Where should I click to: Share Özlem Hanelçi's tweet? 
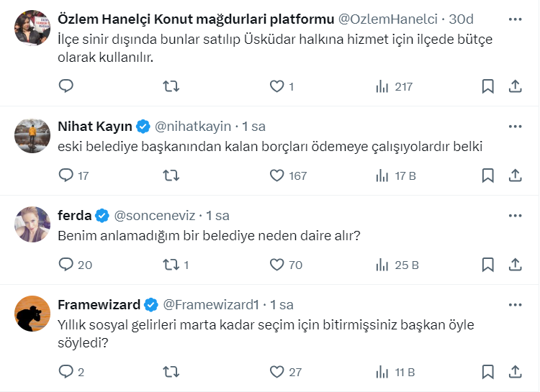516,86
